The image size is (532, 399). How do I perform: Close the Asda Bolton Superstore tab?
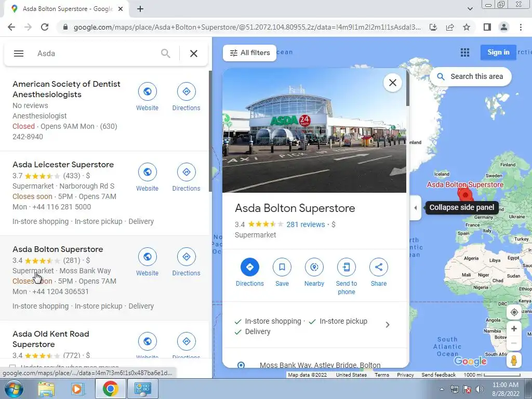click(x=121, y=9)
